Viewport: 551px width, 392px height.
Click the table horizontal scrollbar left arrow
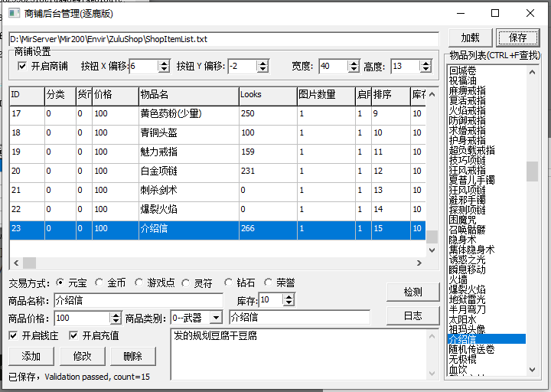click(16, 263)
